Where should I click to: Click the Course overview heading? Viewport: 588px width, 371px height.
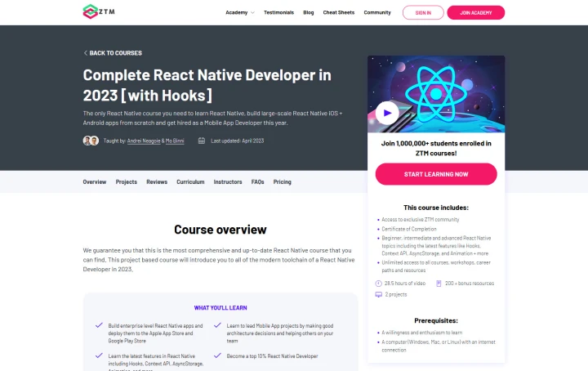click(220, 230)
